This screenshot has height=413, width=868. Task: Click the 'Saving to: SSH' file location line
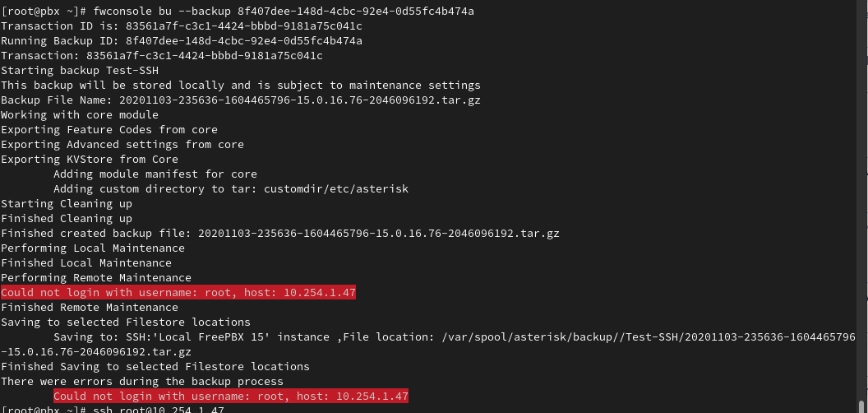(x=454, y=336)
